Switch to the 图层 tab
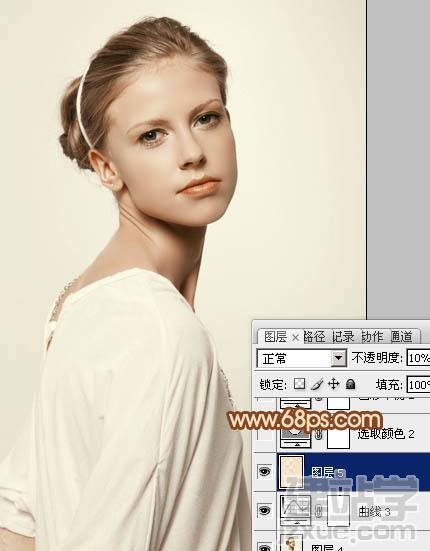 275,337
